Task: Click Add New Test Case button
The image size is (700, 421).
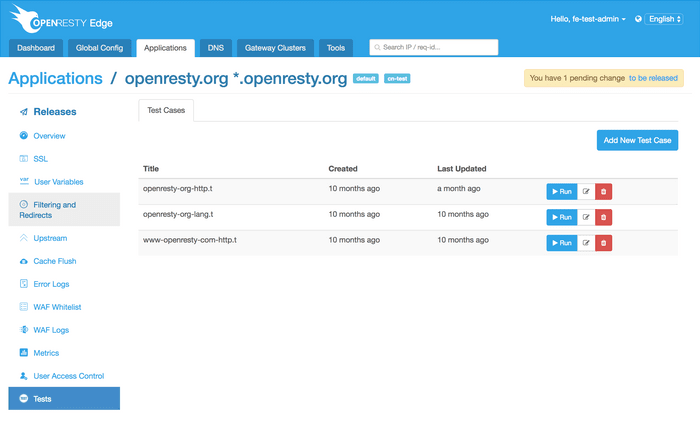Action: [x=637, y=140]
